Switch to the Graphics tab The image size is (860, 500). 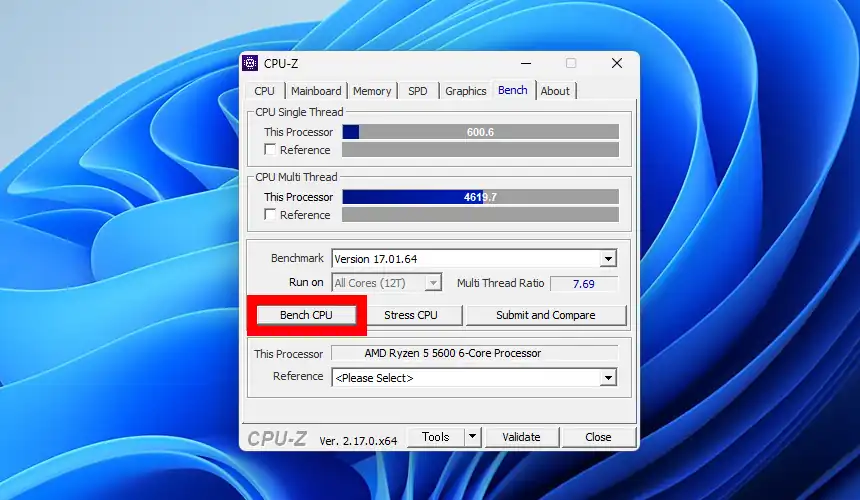point(466,91)
